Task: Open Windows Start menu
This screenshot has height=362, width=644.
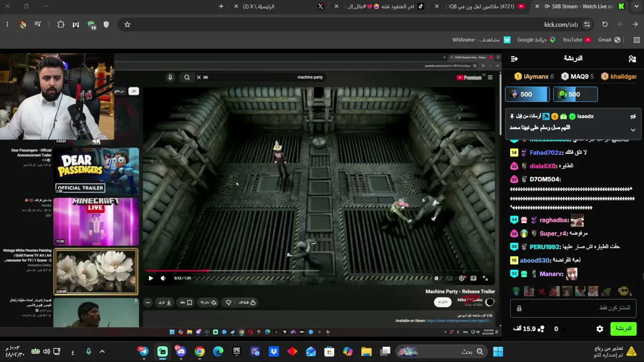Action: 498,351
